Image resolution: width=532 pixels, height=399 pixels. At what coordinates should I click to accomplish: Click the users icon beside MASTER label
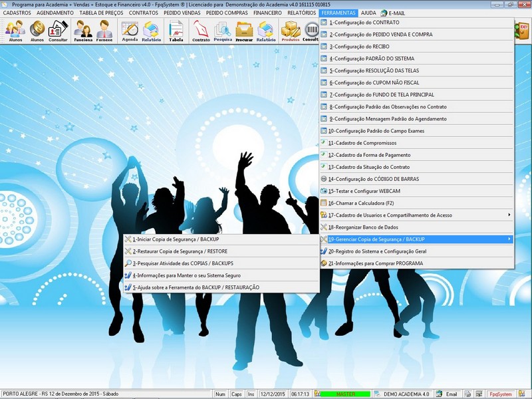(x=317, y=394)
